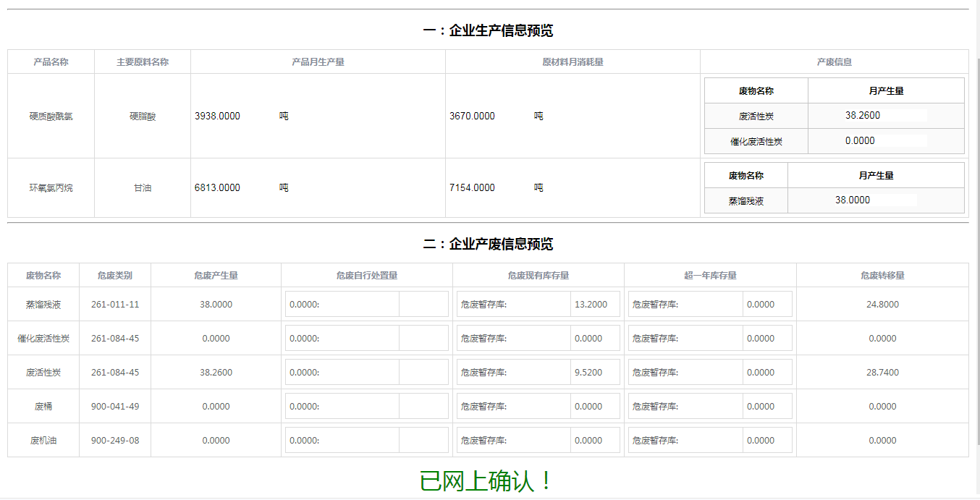Click the 危废类别 column header
The height and width of the screenshot is (500, 980).
pyautogui.click(x=115, y=276)
